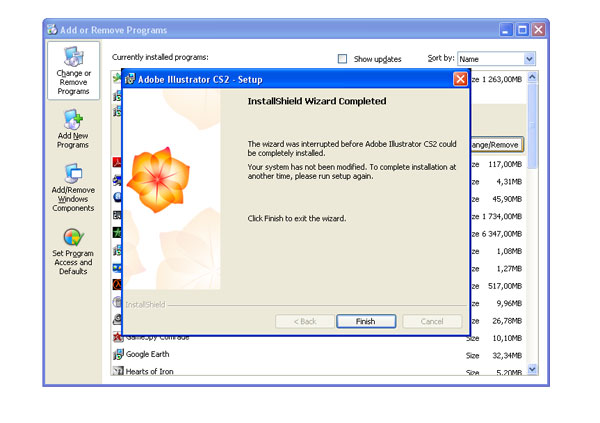This screenshot has width=600, height=423.
Task: Open Add/Remove Windows Components
Action: 73,188
